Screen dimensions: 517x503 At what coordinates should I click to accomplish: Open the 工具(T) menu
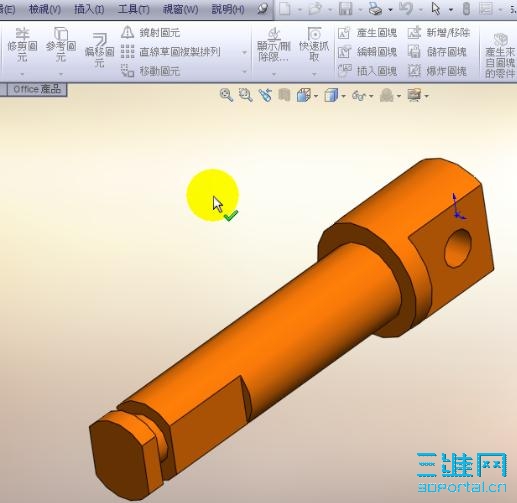(x=133, y=9)
